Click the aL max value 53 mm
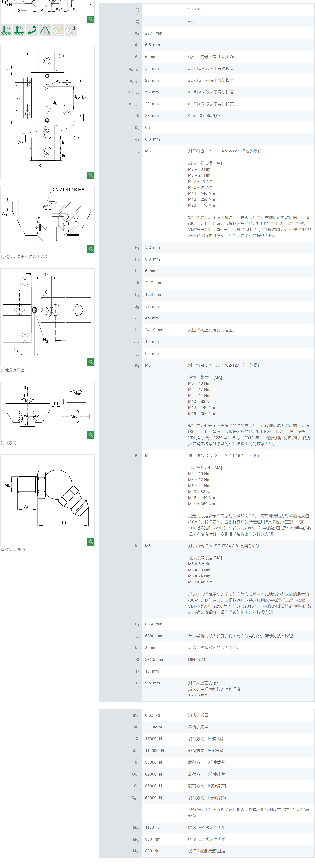The width and height of the screenshot is (315, 868). pyautogui.click(x=152, y=69)
